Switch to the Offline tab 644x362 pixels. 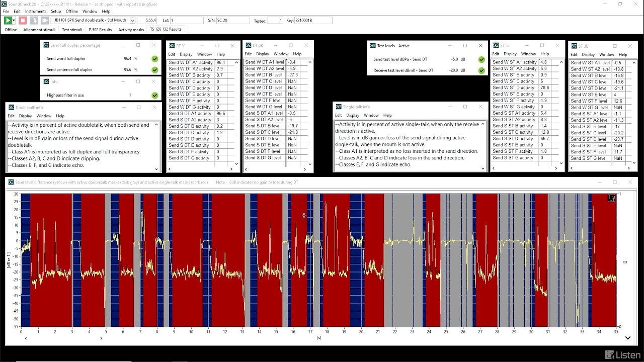tap(11, 30)
